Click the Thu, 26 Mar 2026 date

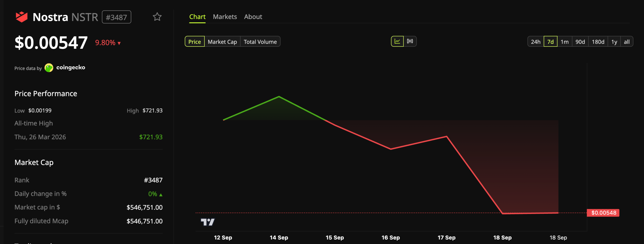[x=40, y=137]
